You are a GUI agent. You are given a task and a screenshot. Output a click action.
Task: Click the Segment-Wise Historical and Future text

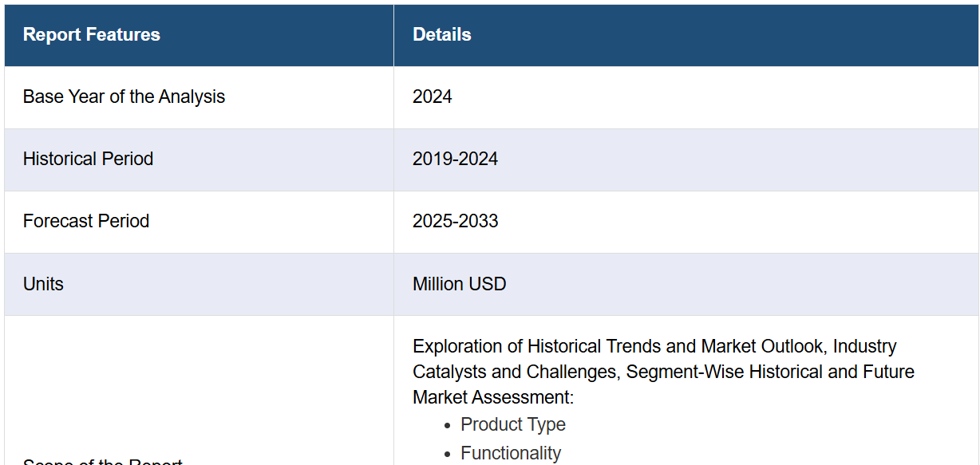(x=770, y=372)
